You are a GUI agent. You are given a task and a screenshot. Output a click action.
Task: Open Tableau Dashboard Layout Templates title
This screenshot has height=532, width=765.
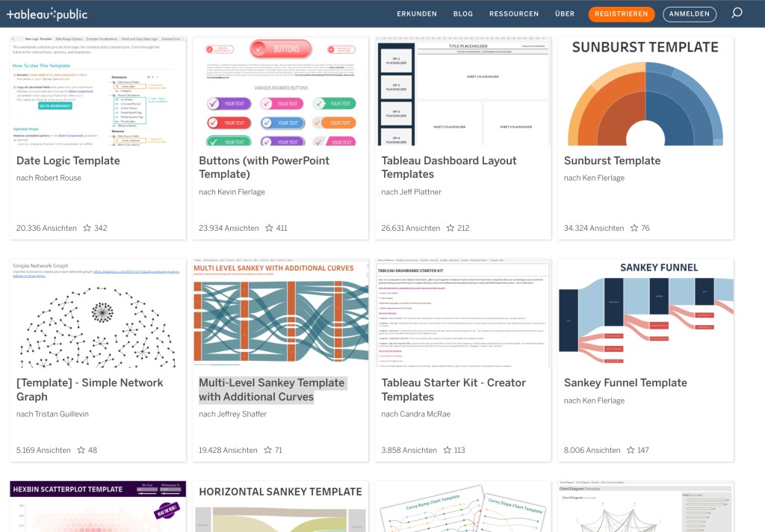click(448, 167)
